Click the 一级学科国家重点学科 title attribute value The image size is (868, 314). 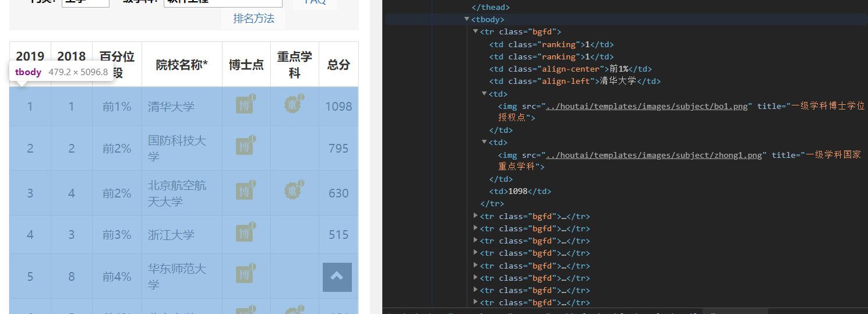[679, 160]
